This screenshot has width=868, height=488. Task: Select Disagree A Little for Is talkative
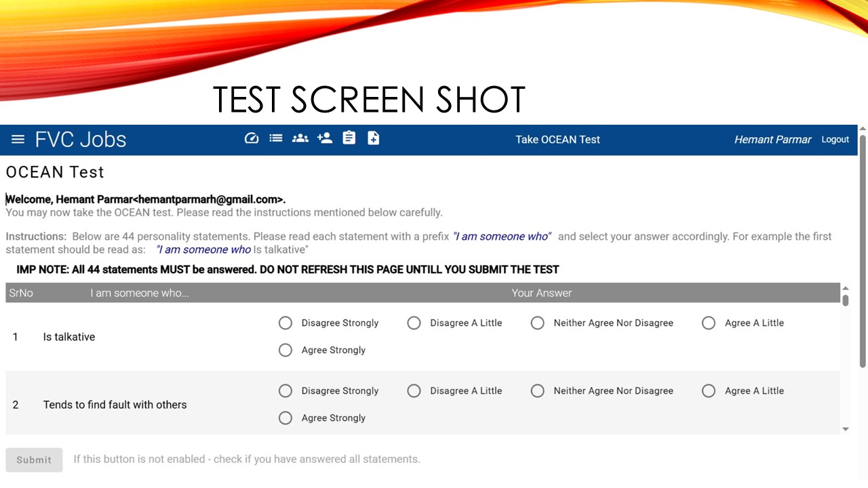pyautogui.click(x=414, y=323)
